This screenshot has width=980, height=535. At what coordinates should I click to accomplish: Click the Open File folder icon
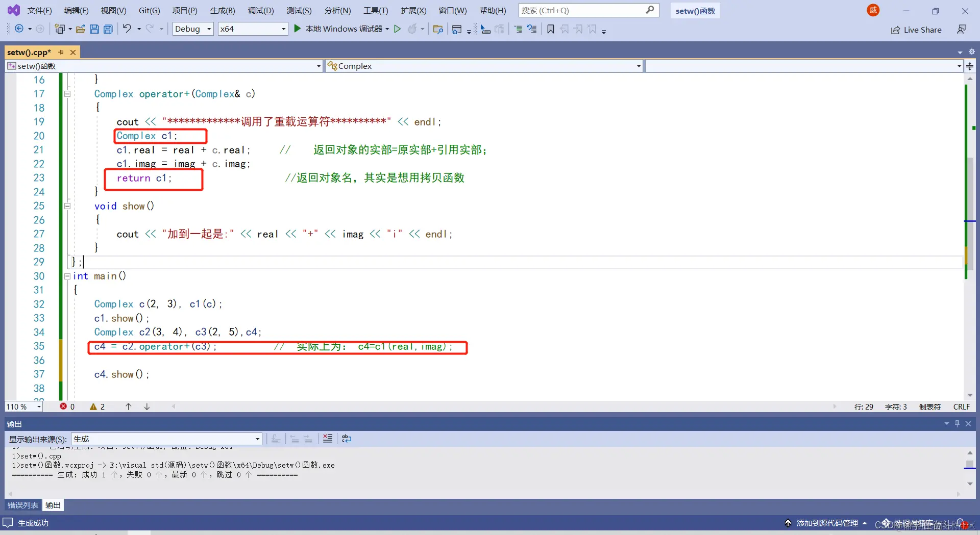[80, 29]
